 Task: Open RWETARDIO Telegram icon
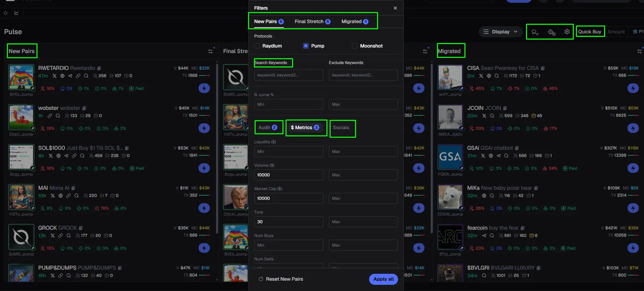pyautogui.click(x=70, y=76)
